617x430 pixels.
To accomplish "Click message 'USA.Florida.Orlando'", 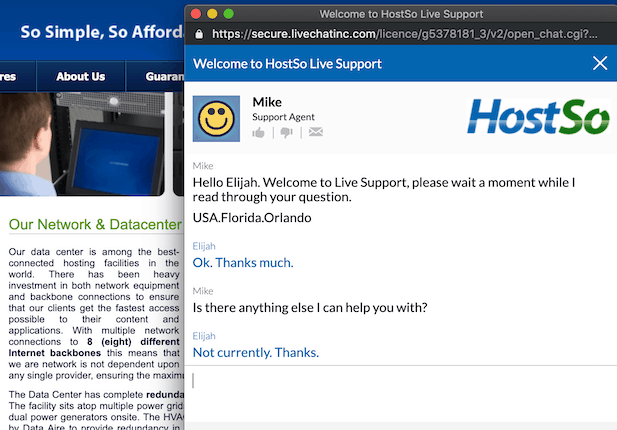I will click(252, 218).
